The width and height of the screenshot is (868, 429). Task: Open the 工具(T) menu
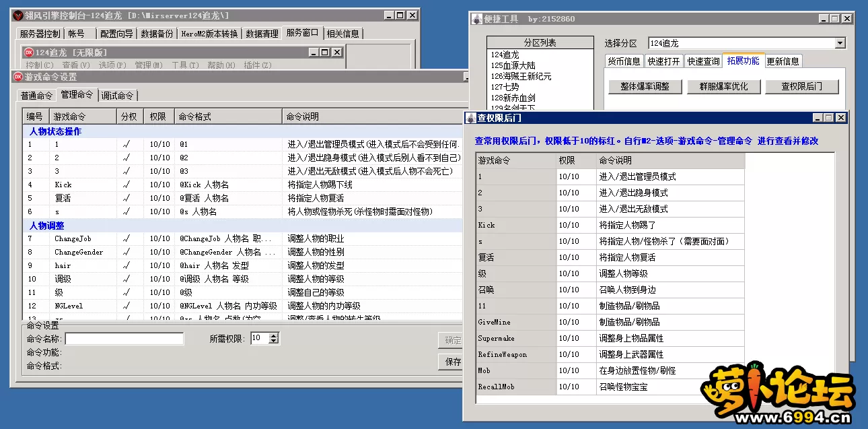(185, 65)
